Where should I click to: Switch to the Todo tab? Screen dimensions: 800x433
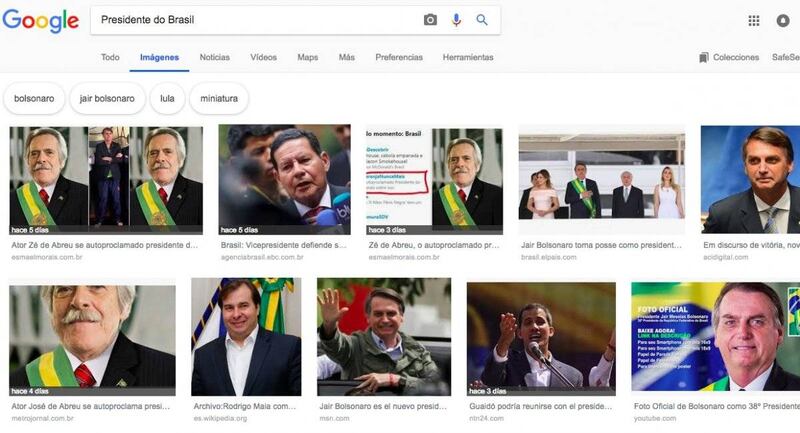(x=110, y=58)
